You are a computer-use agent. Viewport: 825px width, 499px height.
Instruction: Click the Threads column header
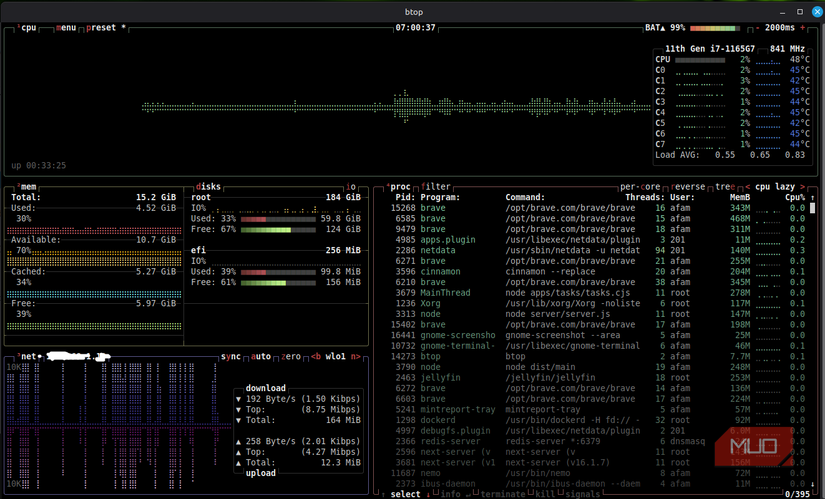(645, 197)
